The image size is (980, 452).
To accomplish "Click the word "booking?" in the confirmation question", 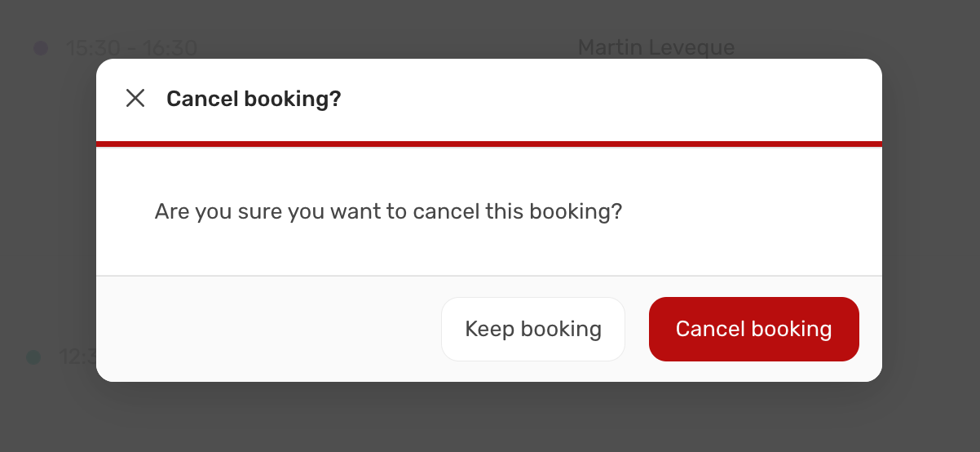I will coord(576,212).
